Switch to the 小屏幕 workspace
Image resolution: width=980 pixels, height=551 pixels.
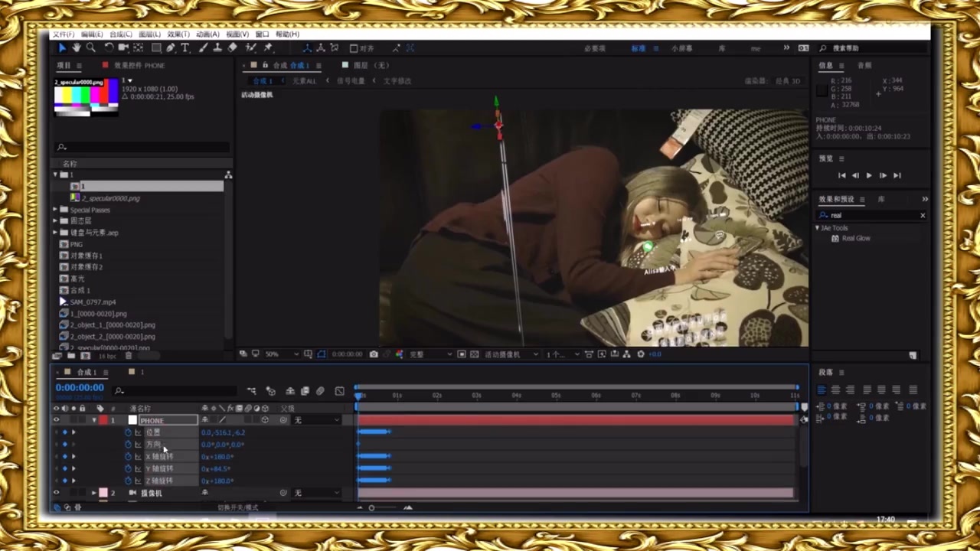coord(681,48)
